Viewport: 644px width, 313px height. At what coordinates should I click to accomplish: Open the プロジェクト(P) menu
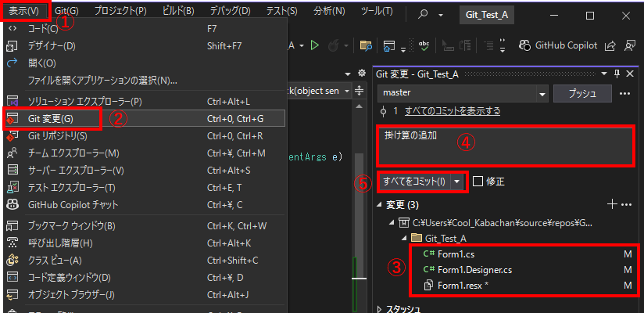tap(120, 12)
